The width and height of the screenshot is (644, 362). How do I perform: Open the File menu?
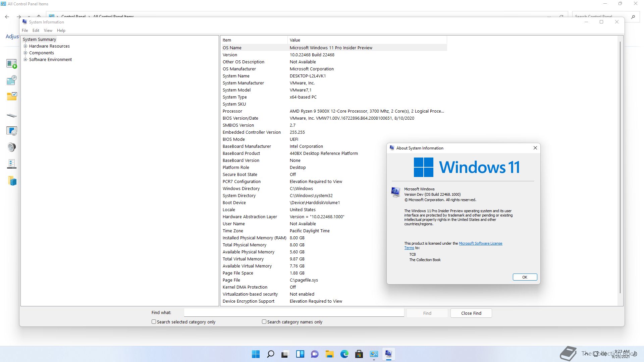coord(25,31)
